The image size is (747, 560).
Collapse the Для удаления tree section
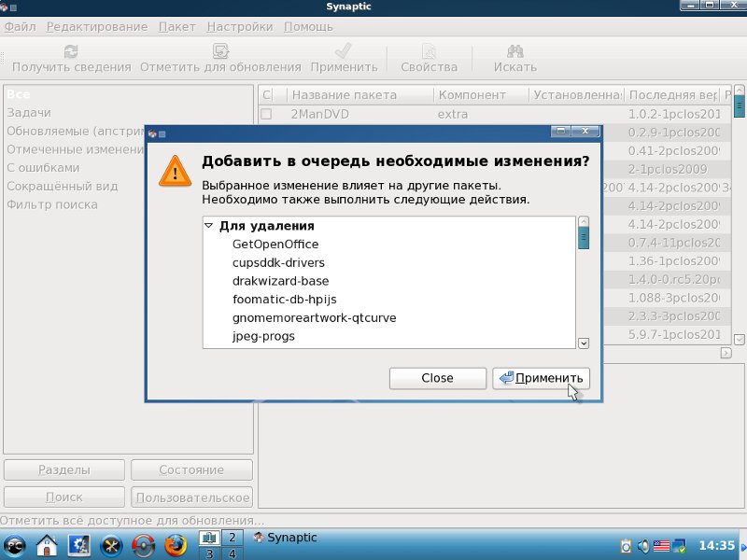209,226
